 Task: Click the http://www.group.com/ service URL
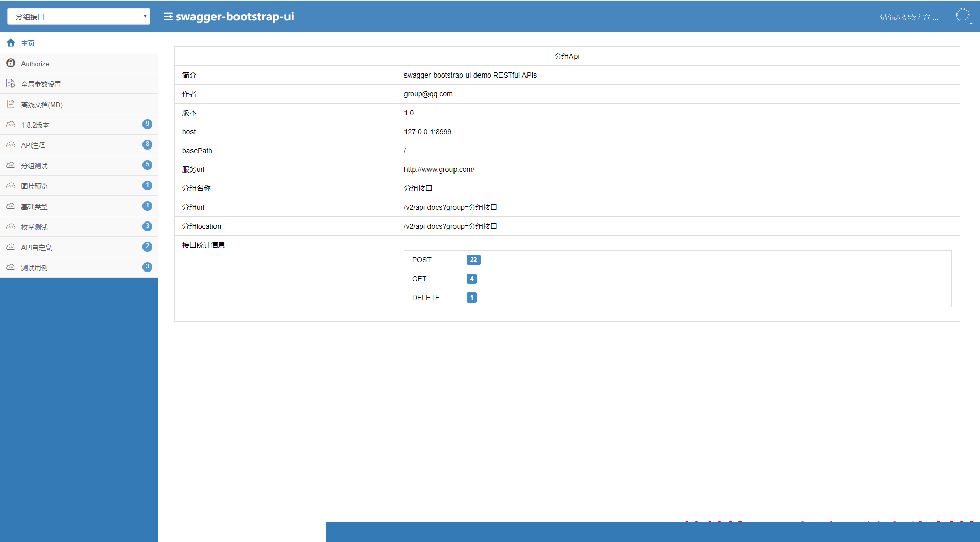point(439,169)
